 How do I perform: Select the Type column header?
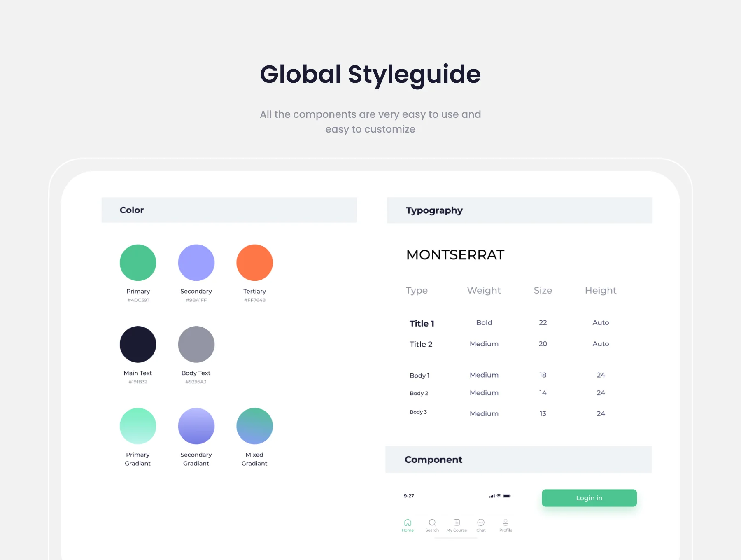coord(417,291)
